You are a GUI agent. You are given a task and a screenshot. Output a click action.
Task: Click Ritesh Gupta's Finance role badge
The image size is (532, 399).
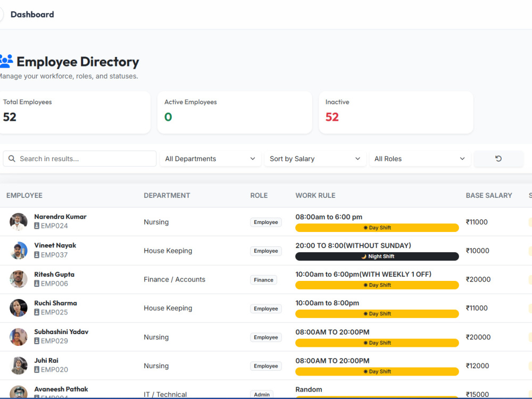(x=264, y=280)
